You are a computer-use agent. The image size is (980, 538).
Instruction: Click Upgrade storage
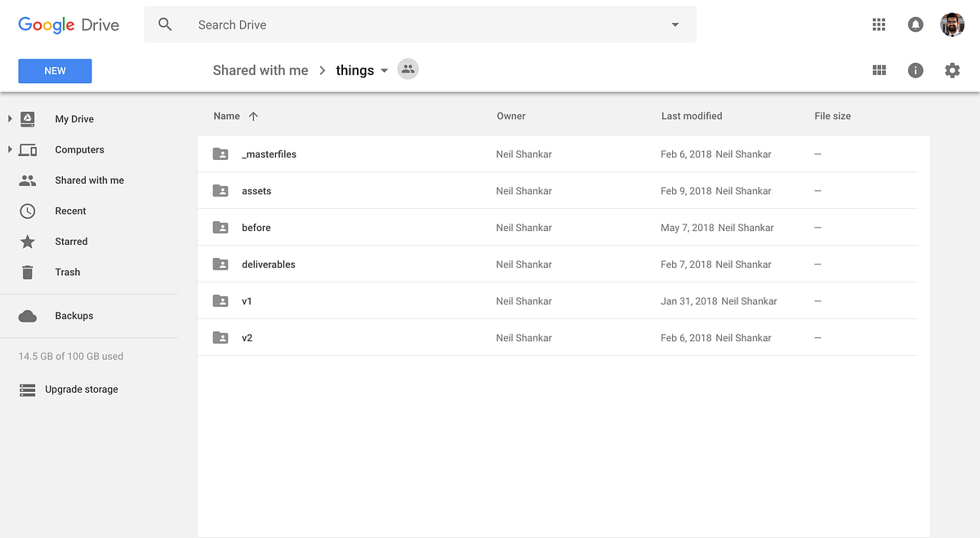pos(80,389)
